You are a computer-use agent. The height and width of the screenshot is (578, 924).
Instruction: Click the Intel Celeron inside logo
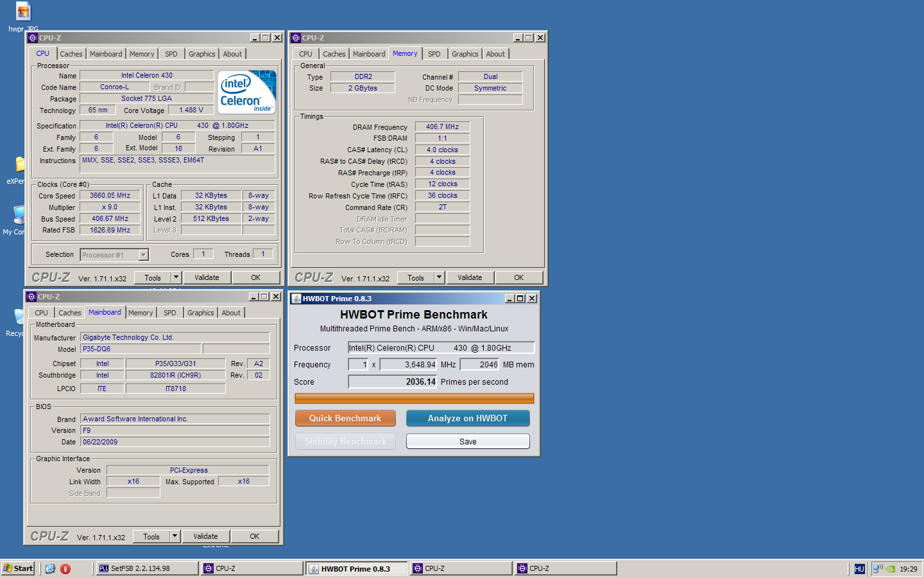[x=247, y=92]
